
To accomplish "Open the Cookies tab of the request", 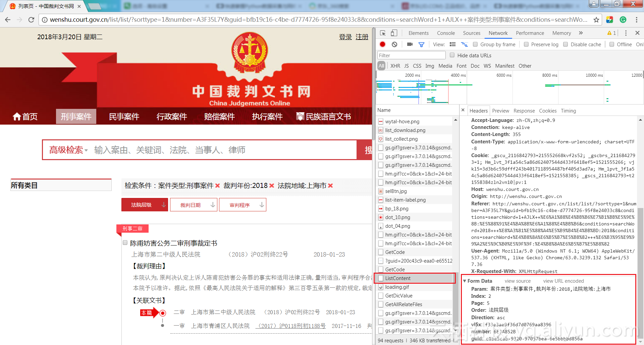I will (x=548, y=111).
